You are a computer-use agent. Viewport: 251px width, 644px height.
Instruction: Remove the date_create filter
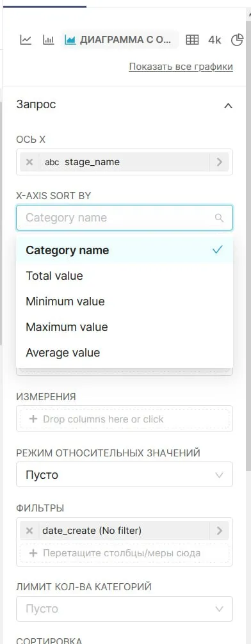point(29,531)
